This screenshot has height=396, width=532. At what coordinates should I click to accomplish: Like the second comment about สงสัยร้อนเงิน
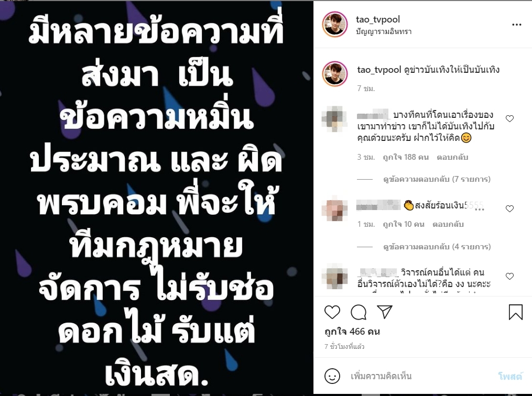tap(509, 208)
